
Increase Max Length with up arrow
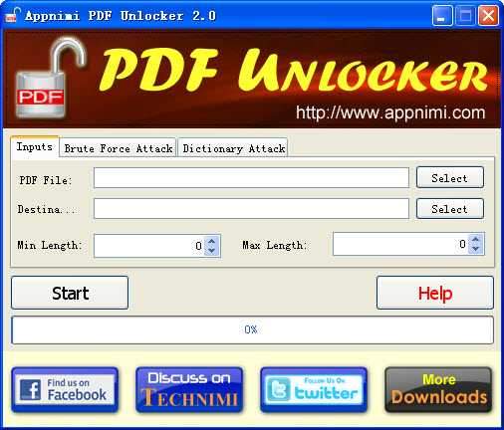(x=476, y=239)
